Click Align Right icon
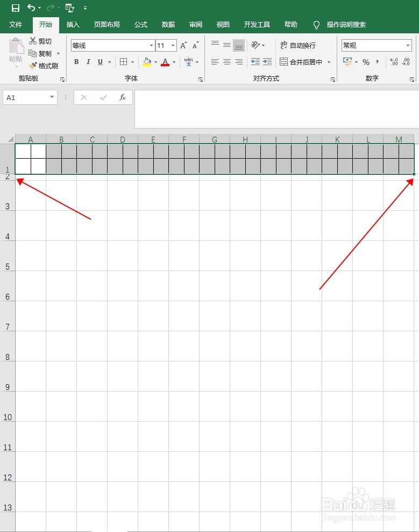This screenshot has width=419, height=532. tap(239, 62)
